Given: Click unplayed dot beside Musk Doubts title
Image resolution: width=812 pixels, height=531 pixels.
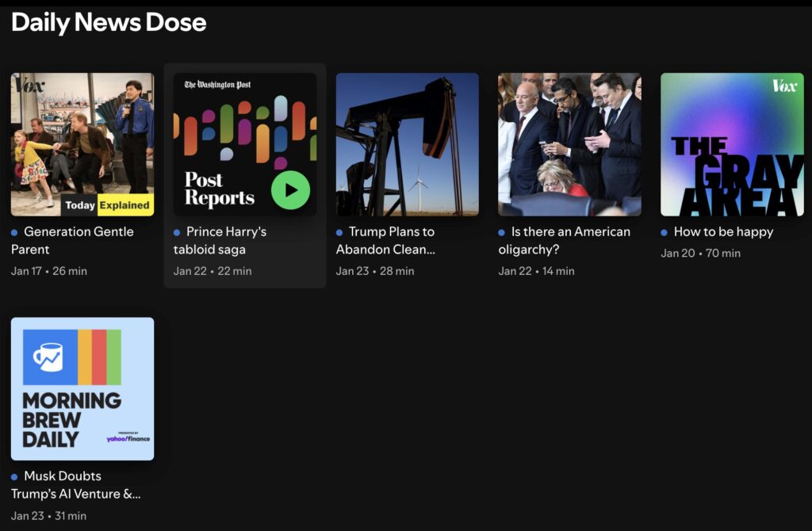Looking at the screenshot, I should tap(14, 476).
